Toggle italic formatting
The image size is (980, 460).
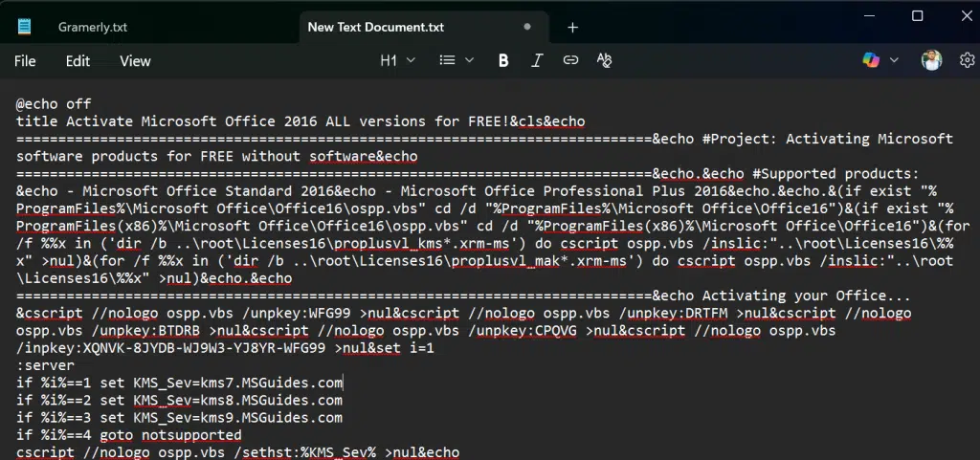point(537,60)
